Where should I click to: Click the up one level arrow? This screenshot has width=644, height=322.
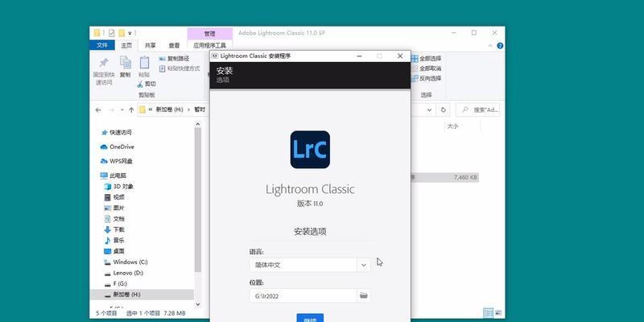[x=131, y=110]
